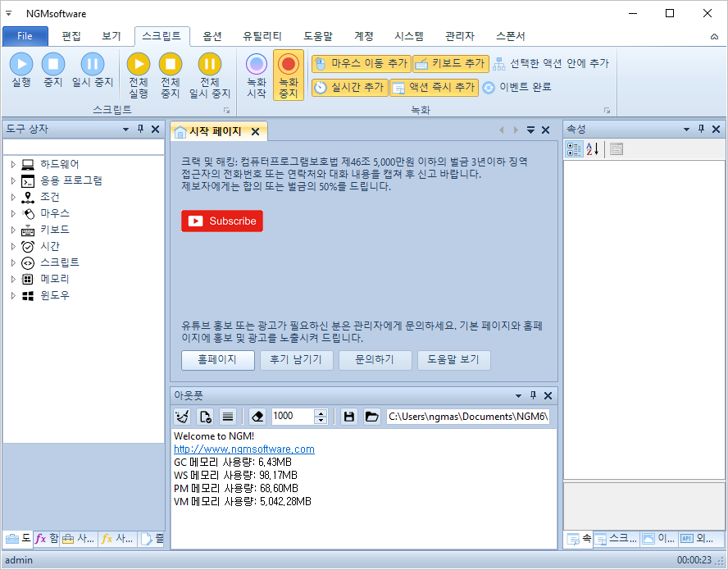Image resolution: width=728 pixels, height=570 pixels.
Task: Open 도구 상자 panel options dropdown
Action: click(125, 129)
